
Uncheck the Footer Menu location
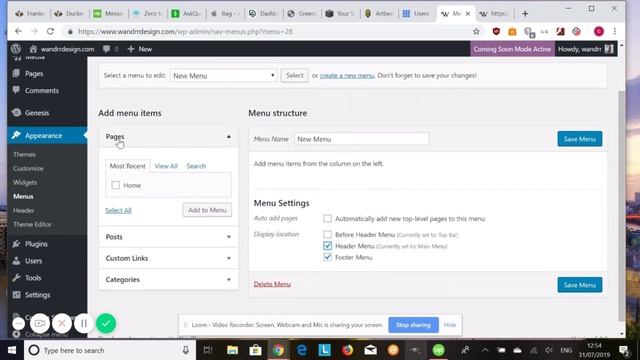tap(327, 257)
